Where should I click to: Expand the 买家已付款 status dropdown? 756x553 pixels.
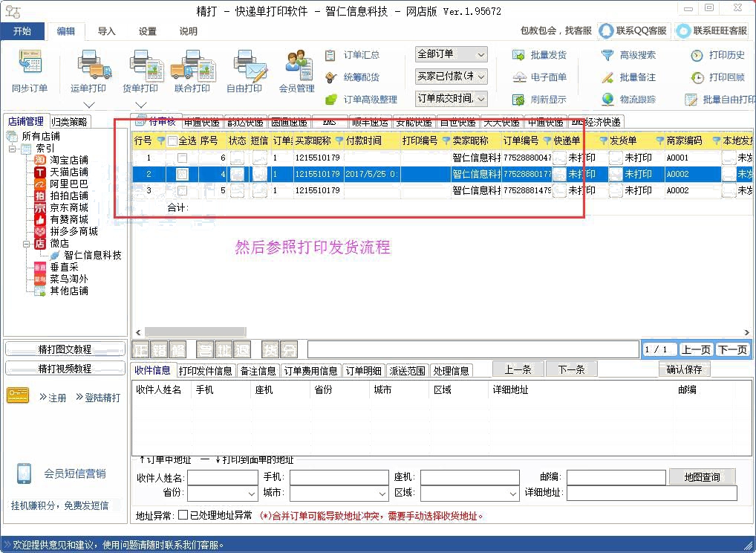point(451,77)
